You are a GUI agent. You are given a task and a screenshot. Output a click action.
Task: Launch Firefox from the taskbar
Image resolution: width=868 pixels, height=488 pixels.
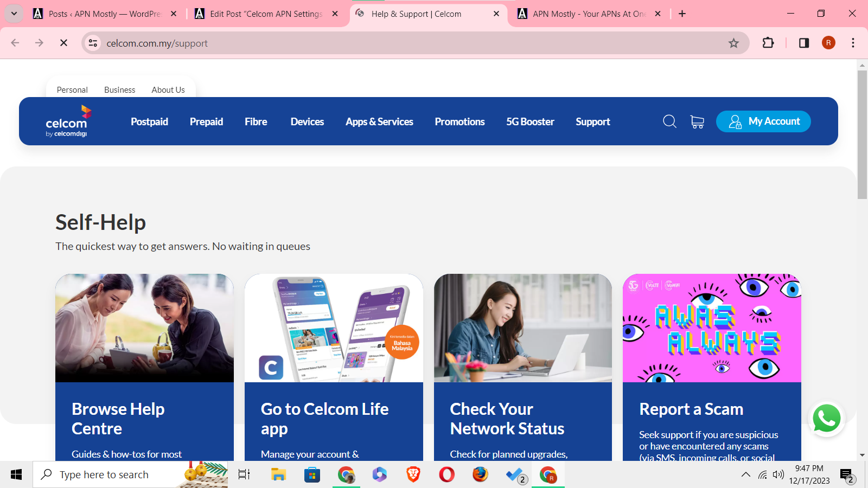[x=480, y=475]
